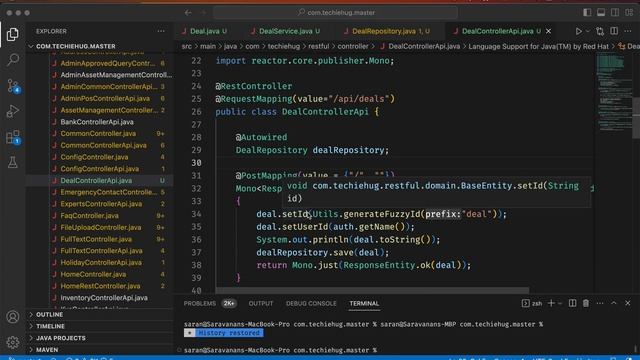Open the Run and Debug view
640x360 pixels.
pyautogui.click(x=13, y=111)
